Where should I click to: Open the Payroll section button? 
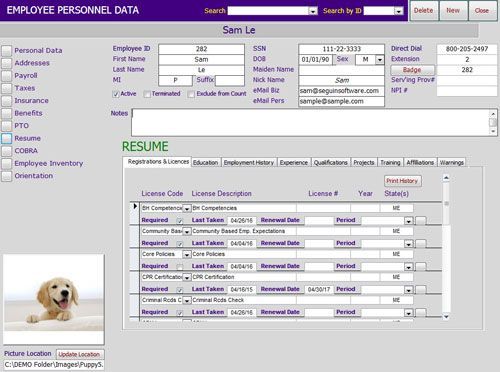click(6, 76)
